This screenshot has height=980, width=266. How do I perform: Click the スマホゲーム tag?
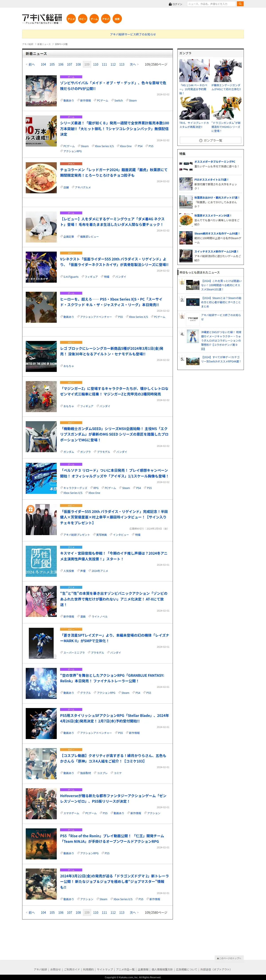click(71, 813)
